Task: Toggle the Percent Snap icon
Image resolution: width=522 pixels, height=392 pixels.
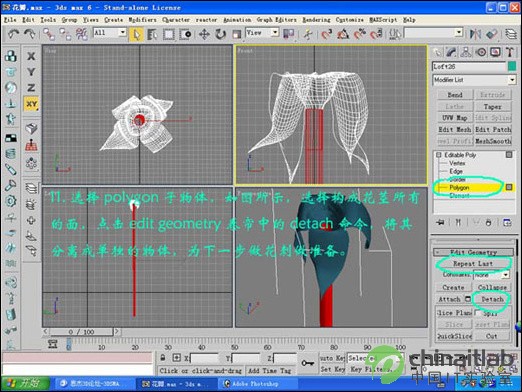Action: [360, 34]
